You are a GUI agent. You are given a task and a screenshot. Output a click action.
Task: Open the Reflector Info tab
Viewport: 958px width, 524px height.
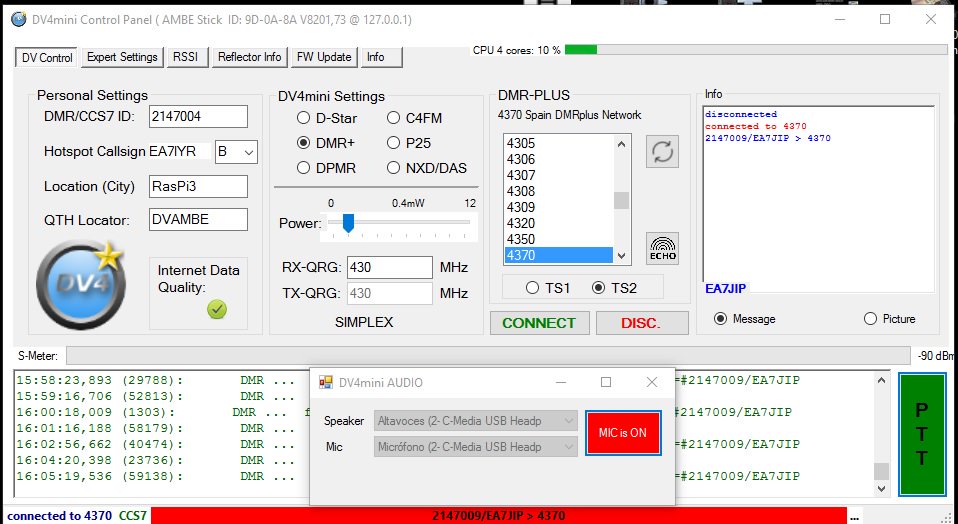point(249,57)
